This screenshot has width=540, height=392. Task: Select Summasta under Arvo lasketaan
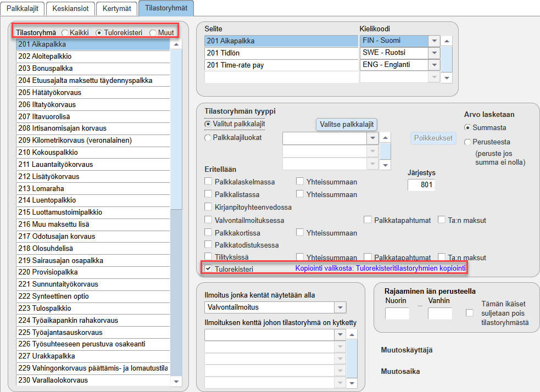467,128
